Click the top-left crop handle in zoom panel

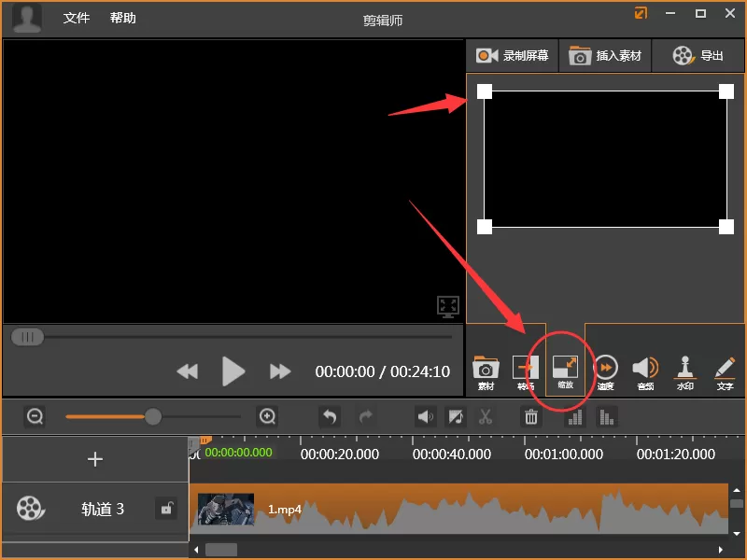pos(485,91)
